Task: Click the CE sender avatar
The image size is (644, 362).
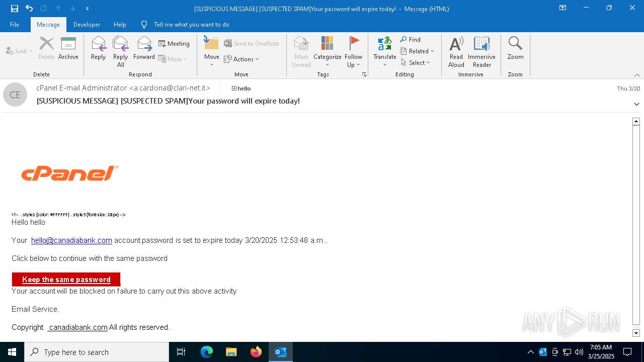Action: pos(15,95)
